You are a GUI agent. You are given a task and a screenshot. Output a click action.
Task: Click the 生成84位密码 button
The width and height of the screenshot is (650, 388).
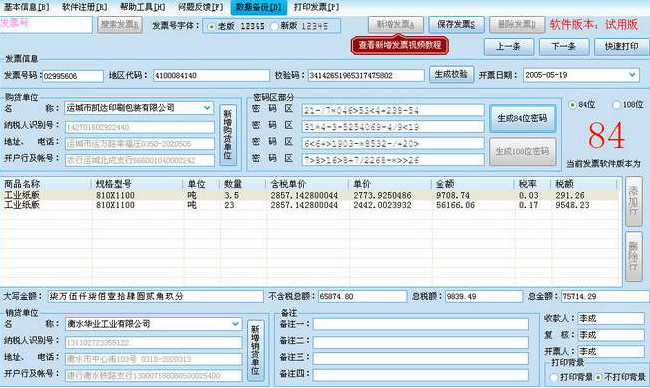[x=522, y=118]
